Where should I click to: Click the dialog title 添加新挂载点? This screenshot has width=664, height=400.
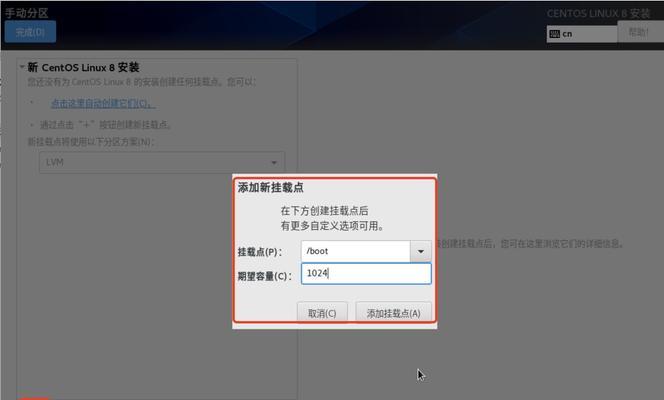[271, 188]
